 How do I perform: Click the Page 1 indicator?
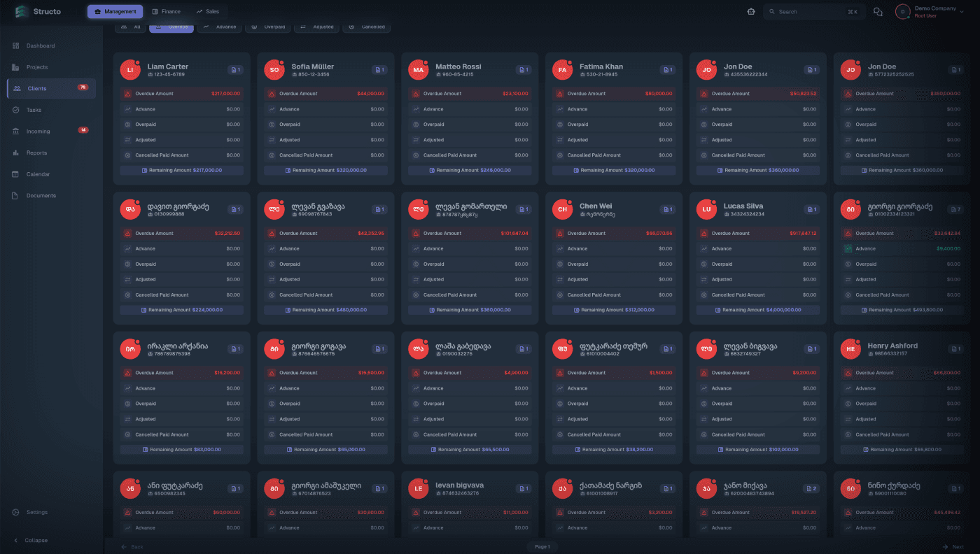pyautogui.click(x=542, y=546)
